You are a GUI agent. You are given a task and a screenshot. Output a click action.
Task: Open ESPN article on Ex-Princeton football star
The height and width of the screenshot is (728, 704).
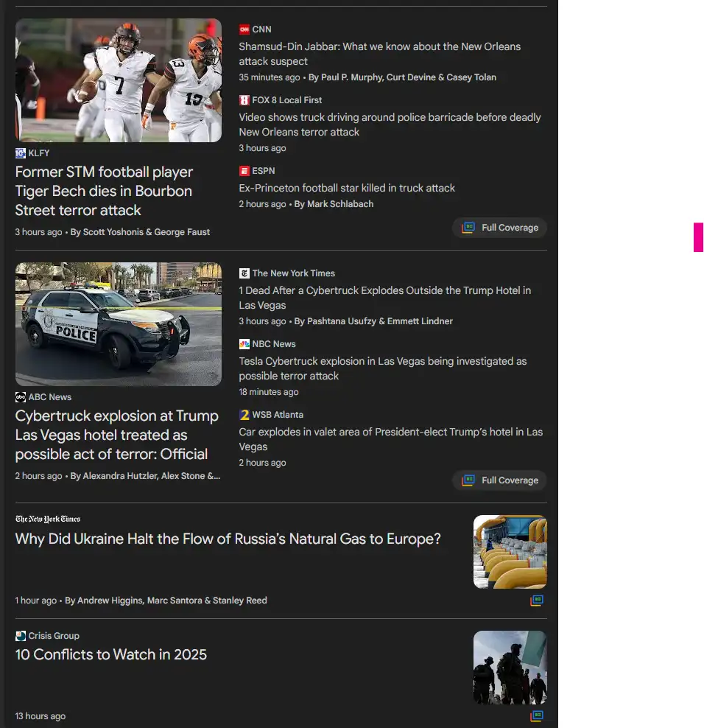(x=347, y=188)
